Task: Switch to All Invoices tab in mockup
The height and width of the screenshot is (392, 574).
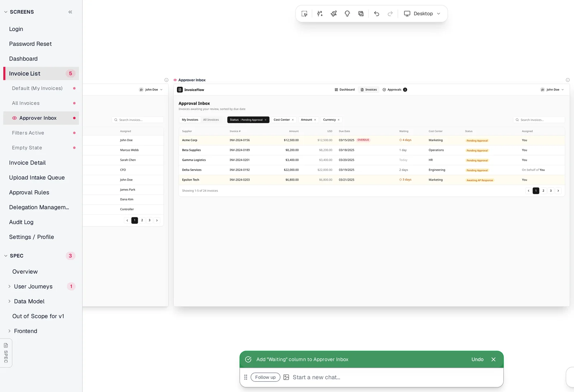Action: pyautogui.click(x=211, y=120)
